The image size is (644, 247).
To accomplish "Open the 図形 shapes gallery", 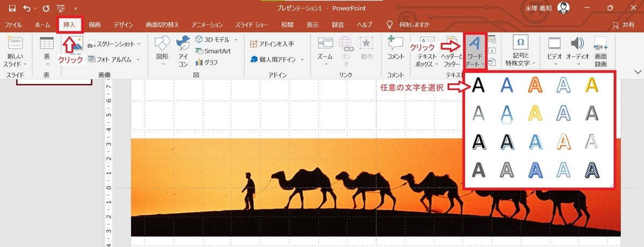I will point(162,51).
